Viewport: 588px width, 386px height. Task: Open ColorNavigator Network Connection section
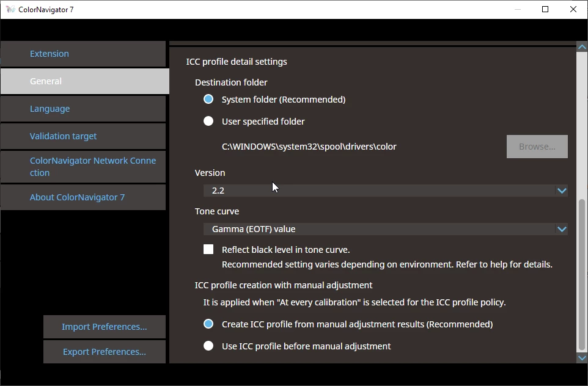[83, 167]
